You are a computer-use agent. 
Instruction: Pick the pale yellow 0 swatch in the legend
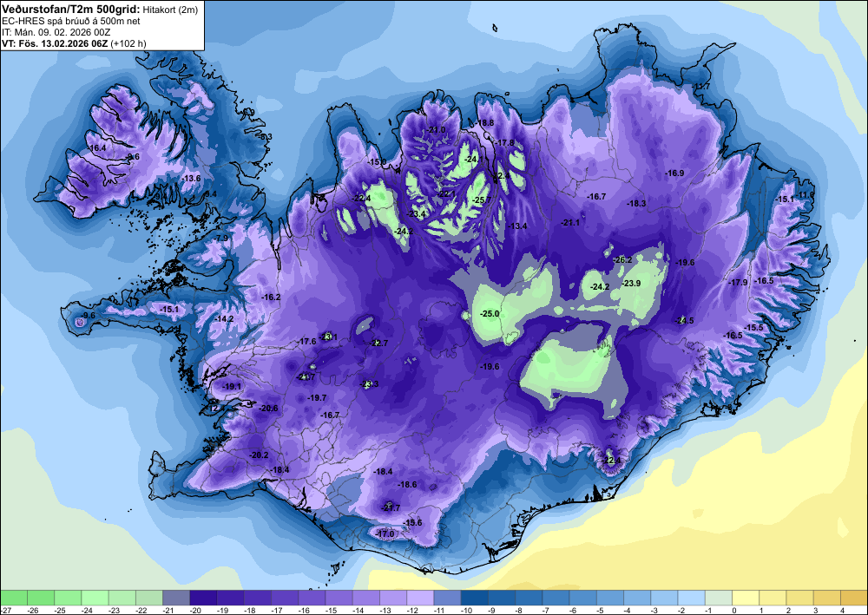tap(746, 598)
